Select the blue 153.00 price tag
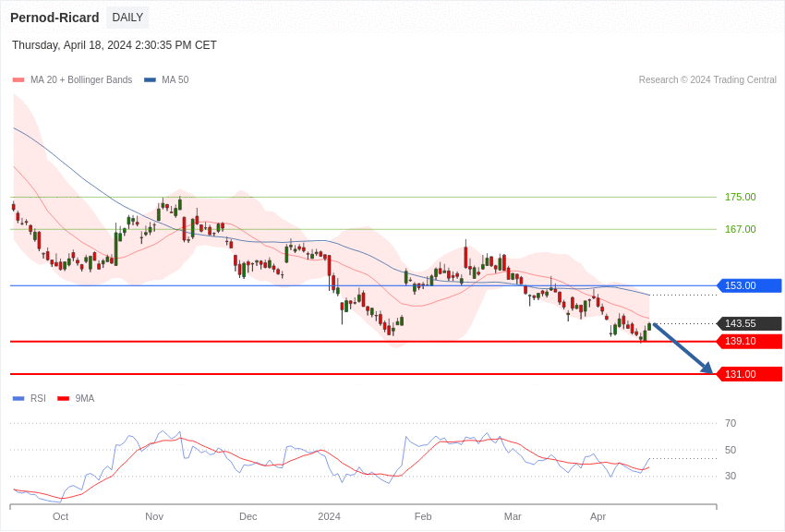The width and height of the screenshot is (785, 532). click(x=749, y=285)
